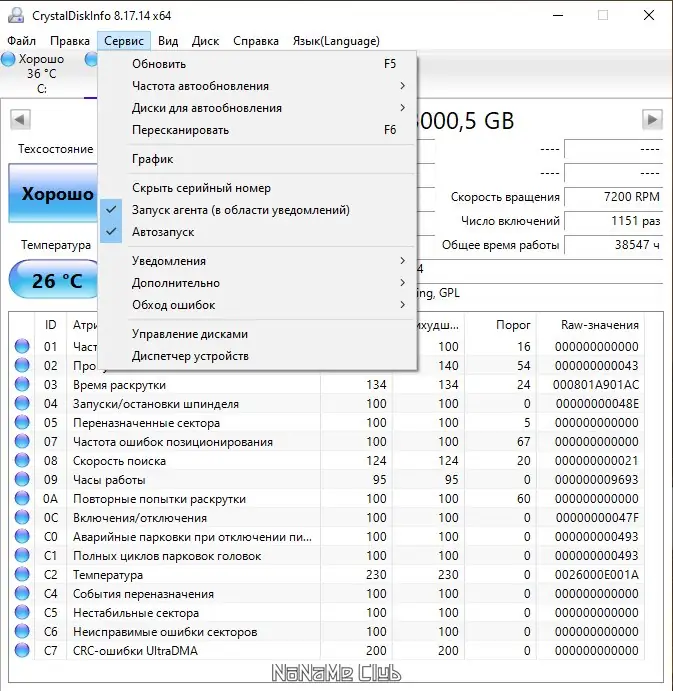Choose Управление дисками from the menu
The height and width of the screenshot is (691, 673).
click(190, 334)
